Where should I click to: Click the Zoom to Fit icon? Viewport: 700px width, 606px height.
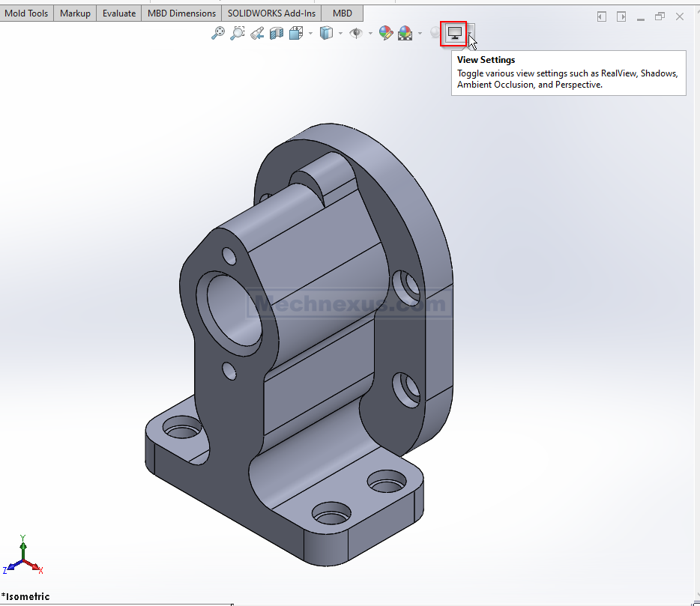click(218, 33)
